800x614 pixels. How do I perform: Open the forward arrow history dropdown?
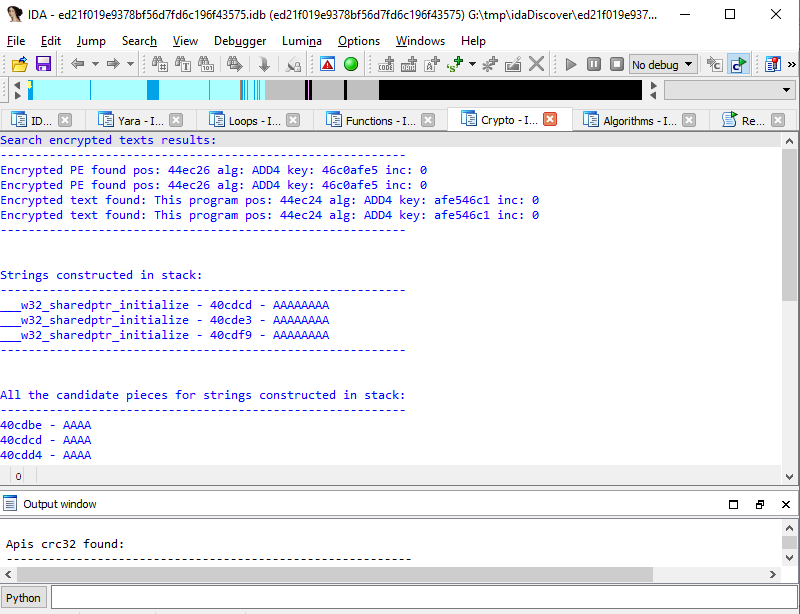(131, 64)
